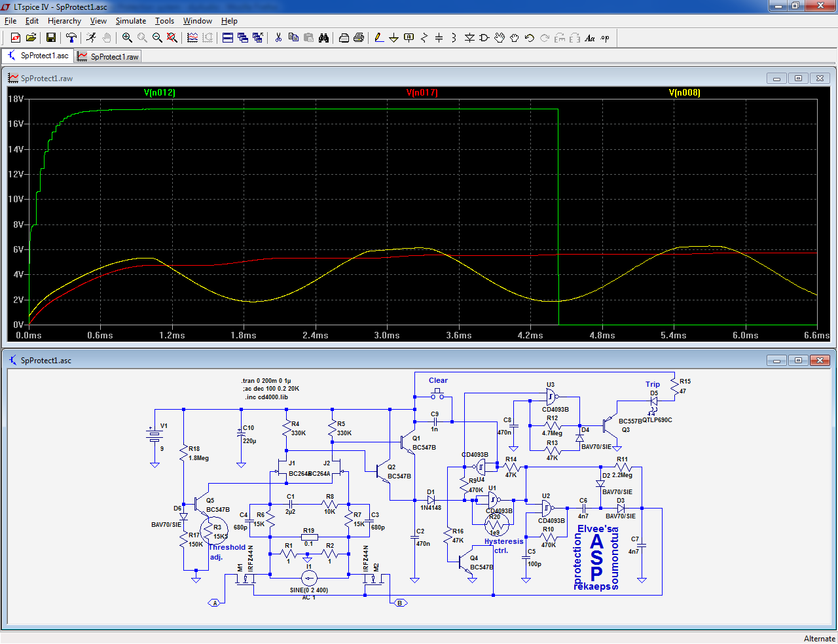The image size is (838, 644).
Task: Click the Threshold adj. annotation text
Action: click(227, 552)
